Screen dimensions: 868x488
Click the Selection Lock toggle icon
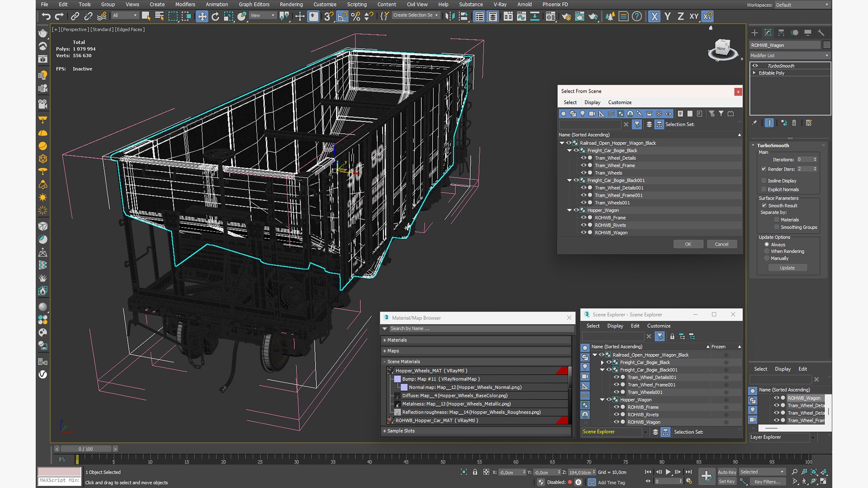pyautogui.click(x=475, y=472)
